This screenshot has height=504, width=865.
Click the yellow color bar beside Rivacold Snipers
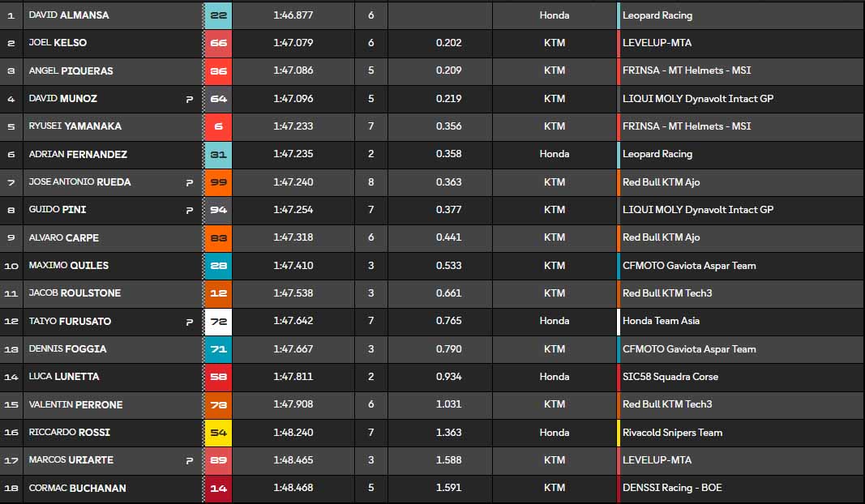[619, 433]
